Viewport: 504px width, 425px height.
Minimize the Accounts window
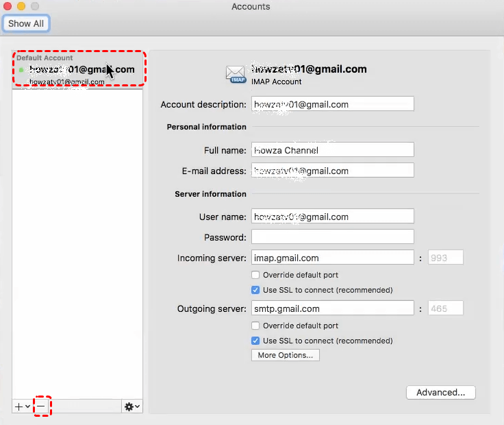pos(21,6)
